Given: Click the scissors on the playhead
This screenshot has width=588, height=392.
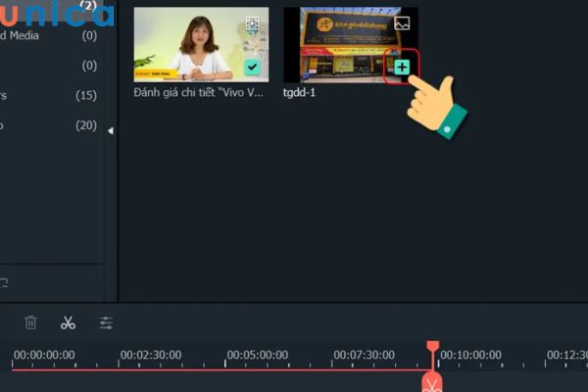Looking at the screenshot, I should click(432, 384).
